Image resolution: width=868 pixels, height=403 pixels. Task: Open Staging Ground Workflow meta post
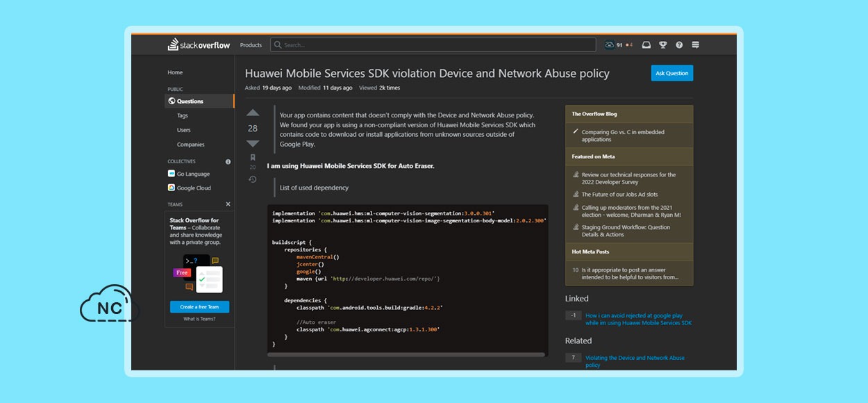[626, 231]
